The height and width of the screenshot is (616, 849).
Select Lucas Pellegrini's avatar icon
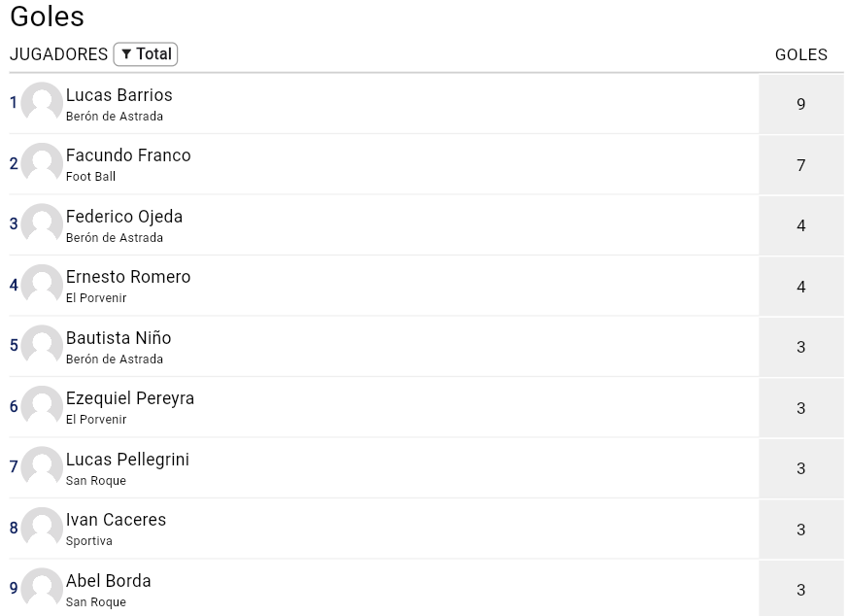(x=42, y=467)
